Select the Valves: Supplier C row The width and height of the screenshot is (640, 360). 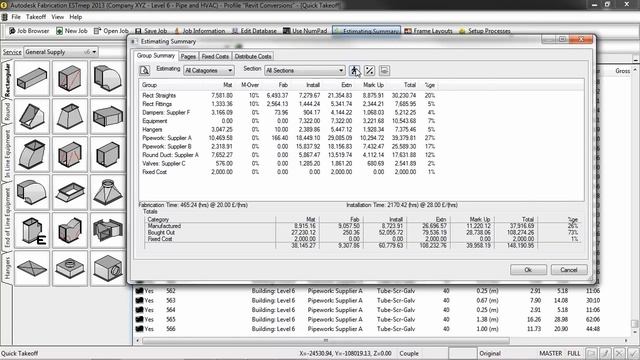289,163
